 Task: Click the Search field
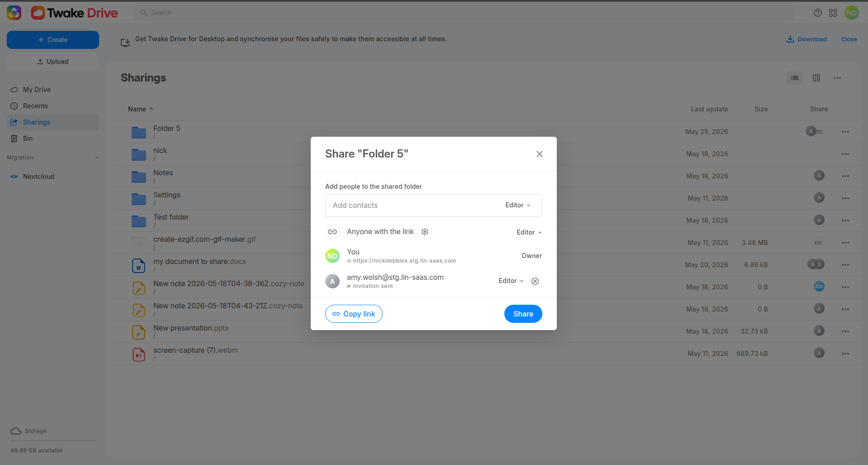click(464, 13)
